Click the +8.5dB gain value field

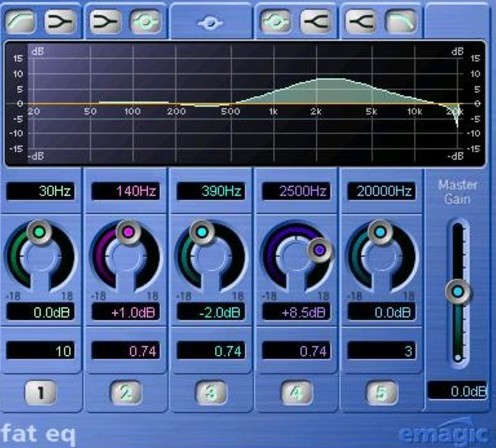(x=296, y=312)
